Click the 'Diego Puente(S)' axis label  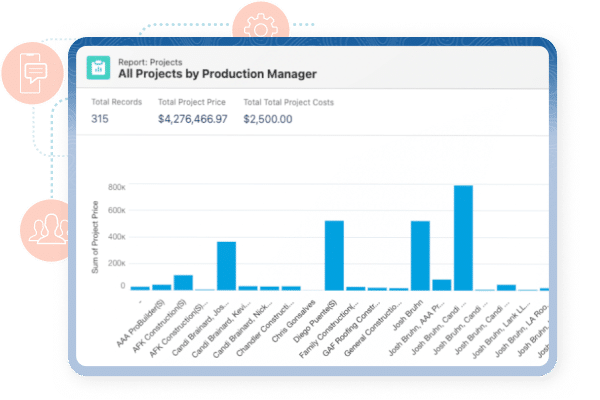pos(315,322)
